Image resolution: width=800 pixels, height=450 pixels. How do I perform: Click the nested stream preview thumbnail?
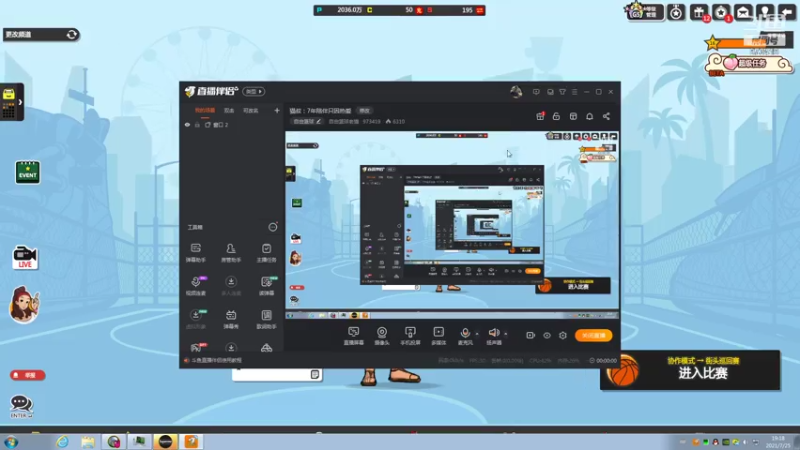click(x=452, y=224)
